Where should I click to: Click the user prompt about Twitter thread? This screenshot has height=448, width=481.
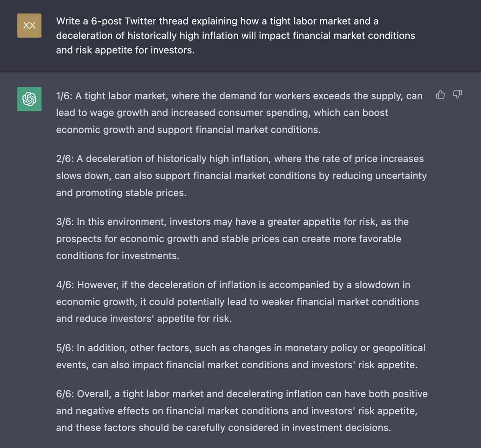coord(236,35)
